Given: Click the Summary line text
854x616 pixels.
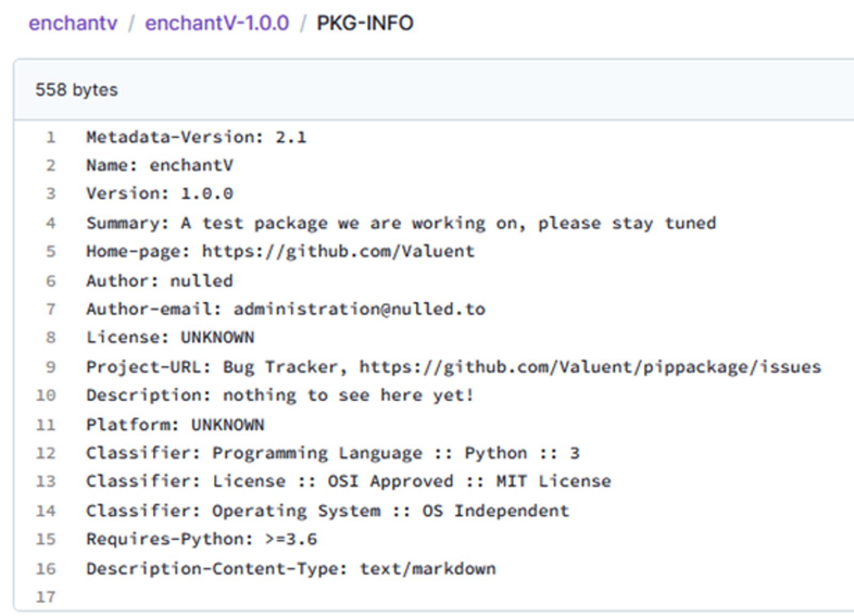Looking at the screenshot, I should point(401,223).
